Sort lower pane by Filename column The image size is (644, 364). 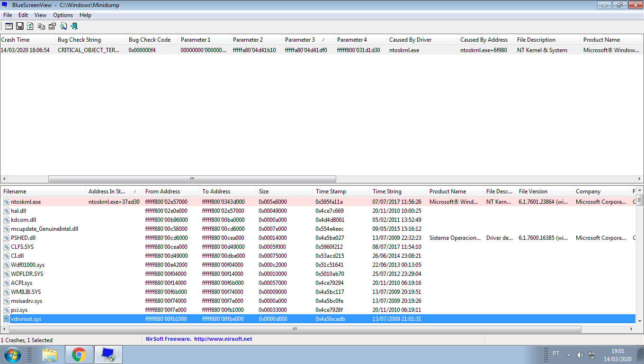(x=43, y=191)
